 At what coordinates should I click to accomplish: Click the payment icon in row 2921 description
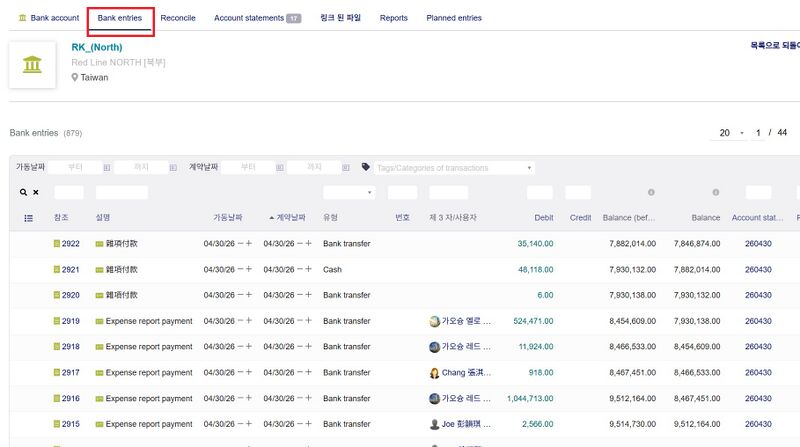[99, 270]
